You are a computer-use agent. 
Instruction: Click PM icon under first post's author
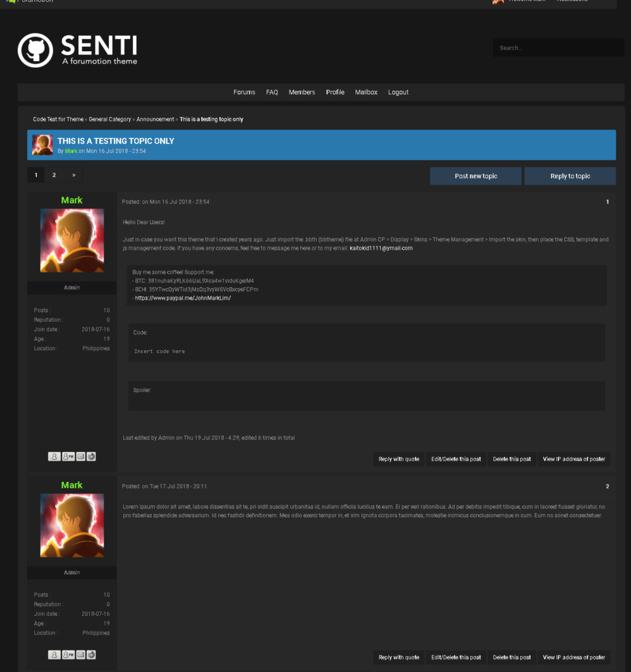click(68, 456)
